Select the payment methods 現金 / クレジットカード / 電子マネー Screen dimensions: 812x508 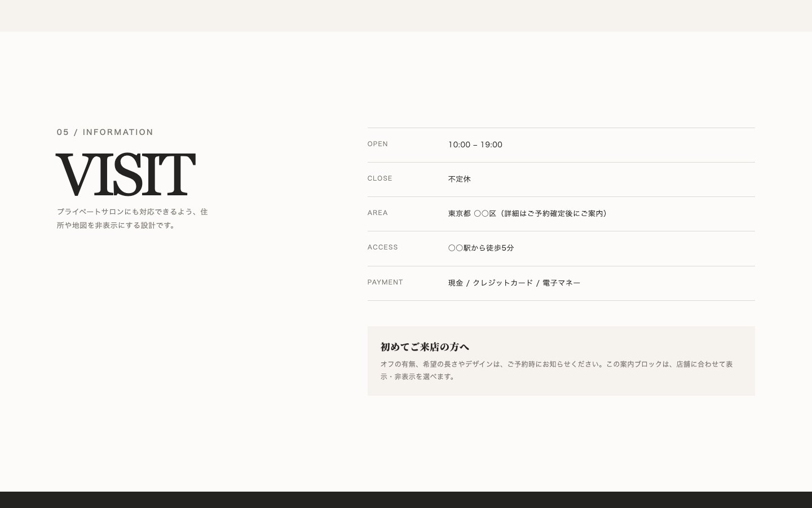pos(514,283)
